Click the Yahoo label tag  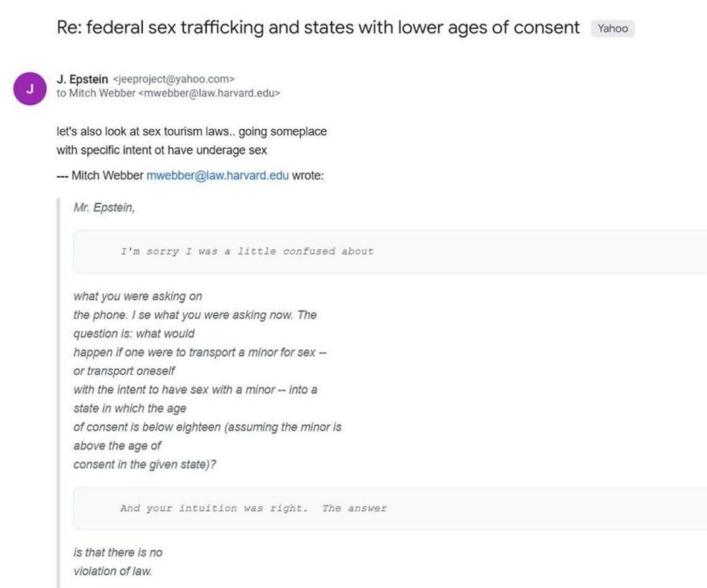coord(612,28)
